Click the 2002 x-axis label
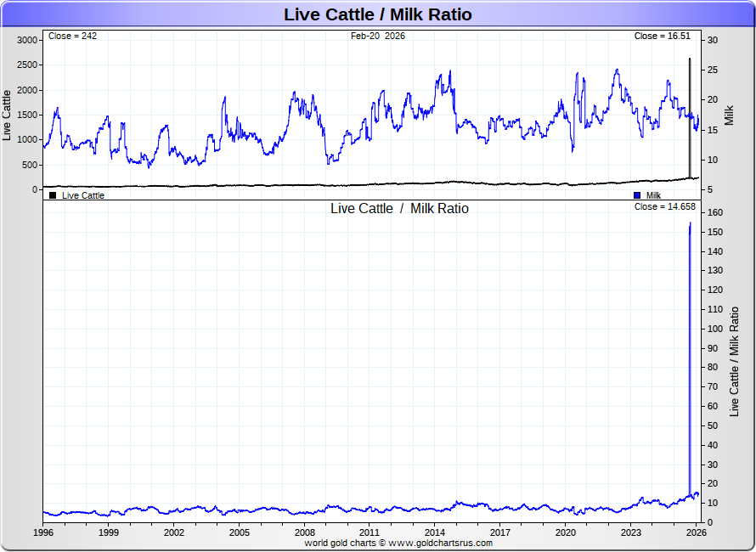This screenshot has height=552, width=756. 173,532
